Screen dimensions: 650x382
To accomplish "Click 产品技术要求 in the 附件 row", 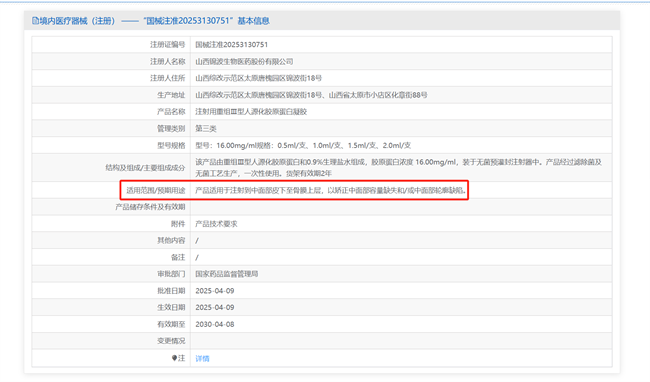I will tap(216, 224).
